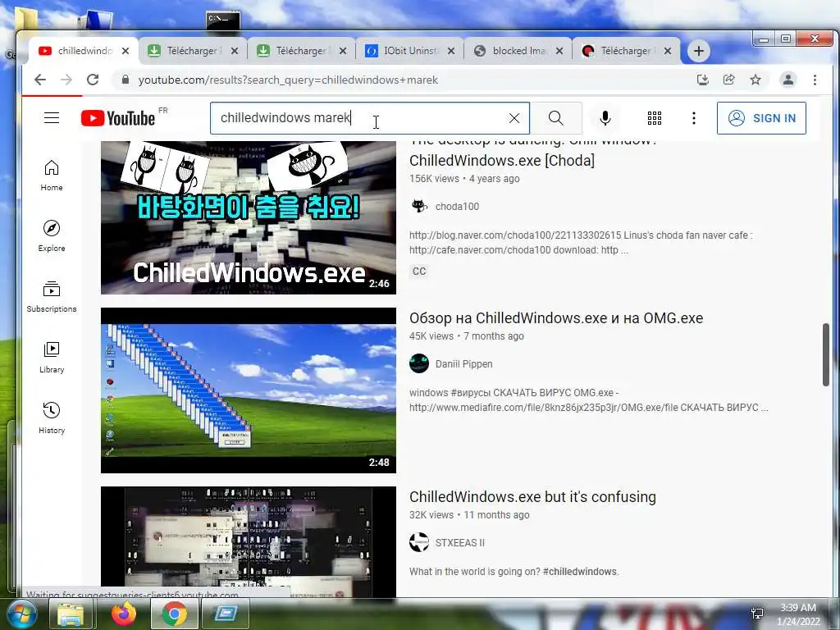Open the YouTube apps grid icon

[x=654, y=118]
